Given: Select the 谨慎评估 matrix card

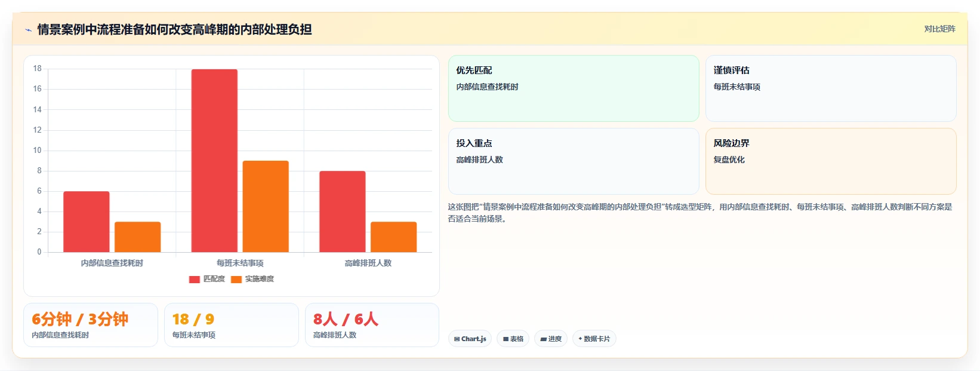Looking at the screenshot, I should pos(831,88).
